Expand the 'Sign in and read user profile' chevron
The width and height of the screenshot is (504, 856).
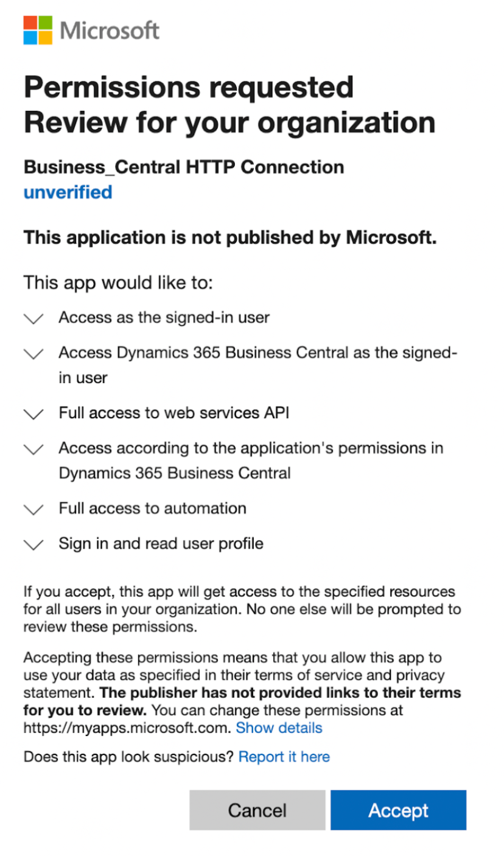(33, 544)
